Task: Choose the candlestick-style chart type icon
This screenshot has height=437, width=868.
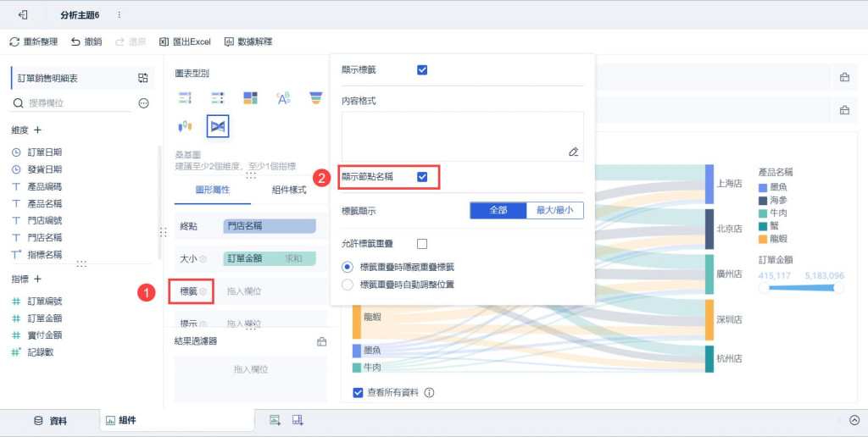Action: [x=185, y=127]
